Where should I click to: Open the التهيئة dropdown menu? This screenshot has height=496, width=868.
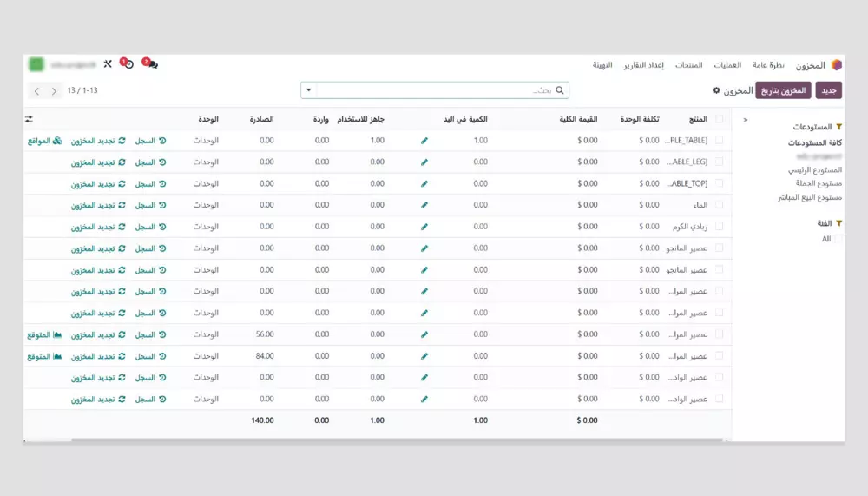[602, 65]
